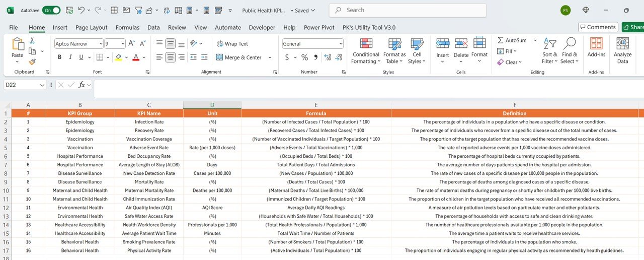Toggle Wrap Text on selected cell
This screenshot has width=644, height=260.
coord(232,44)
